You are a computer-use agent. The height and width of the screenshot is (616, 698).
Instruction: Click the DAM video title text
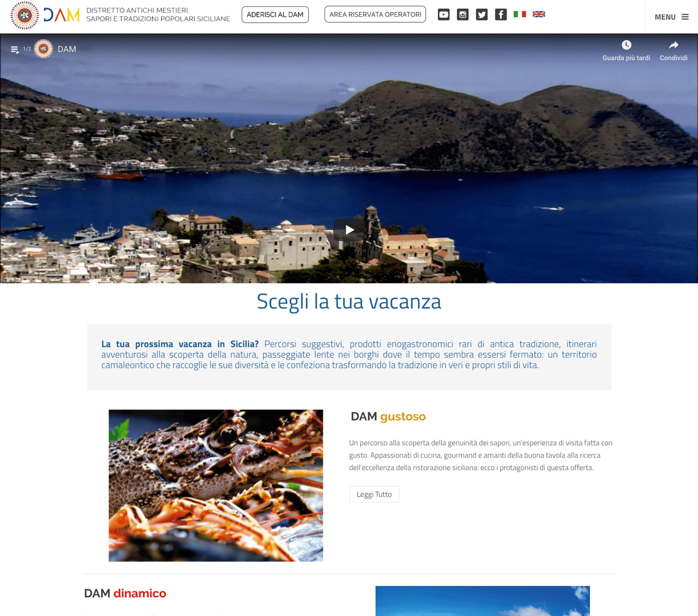coord(67,49)
